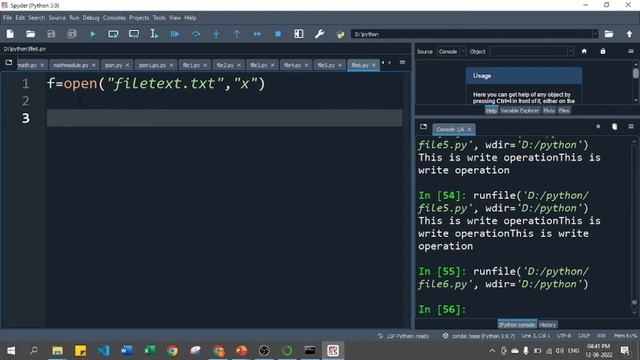Switch to the Plots tab

point(549,111)
